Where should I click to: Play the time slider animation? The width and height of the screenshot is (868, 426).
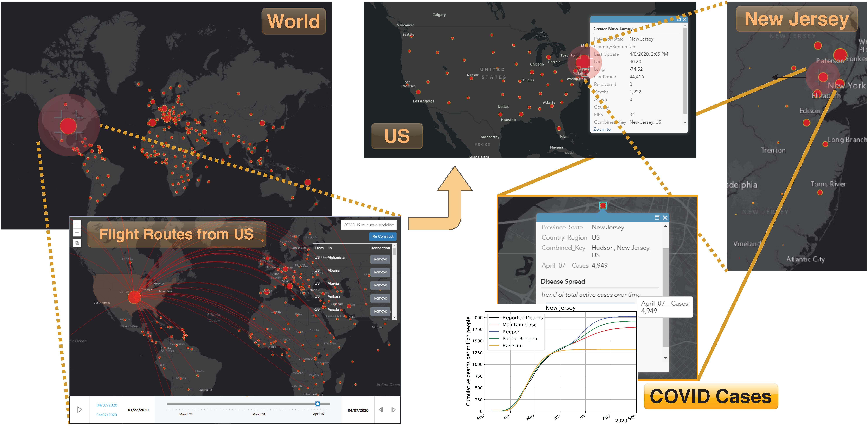pyautogui.click(x=79, y=410)
